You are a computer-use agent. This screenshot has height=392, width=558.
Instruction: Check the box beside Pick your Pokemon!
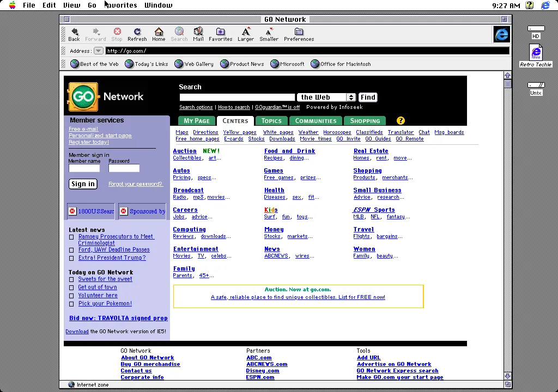click(71, 304)
